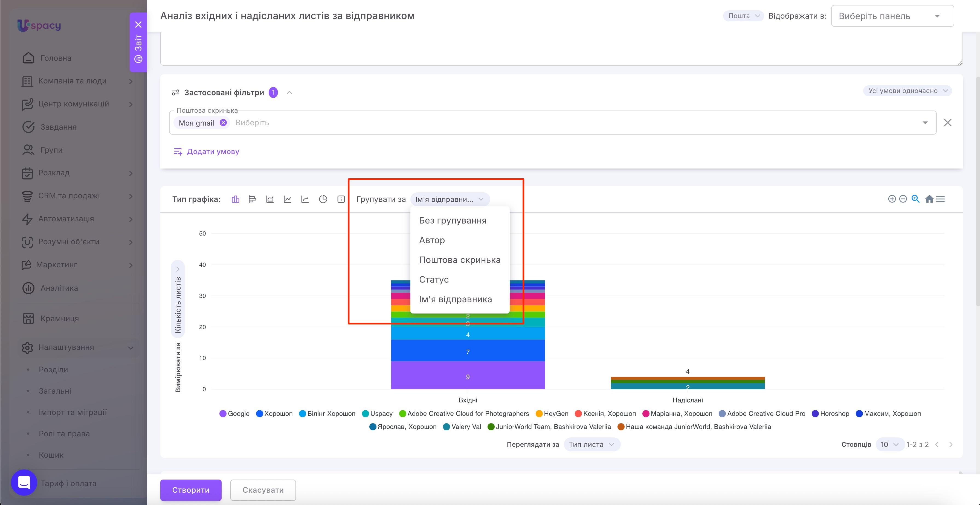Toggle Максим, Хорошоп legend series
This screenshot has height=505, width=980.
tap(888, 413)
